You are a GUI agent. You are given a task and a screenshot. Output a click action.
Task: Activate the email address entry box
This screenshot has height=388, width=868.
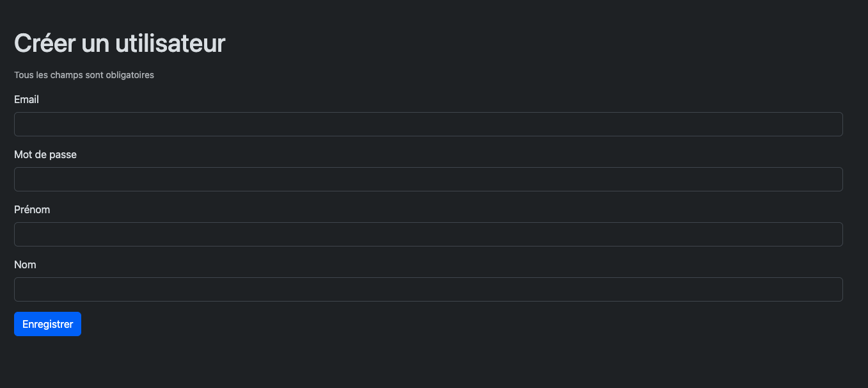click(x=428, y=124)
